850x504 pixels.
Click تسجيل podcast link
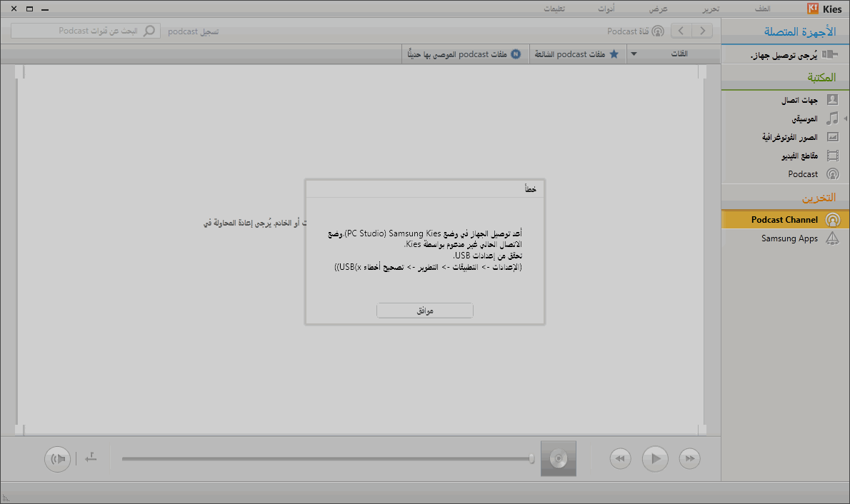[x=193, y=31]
